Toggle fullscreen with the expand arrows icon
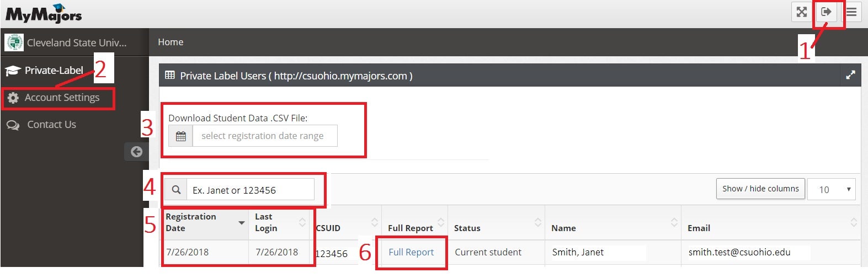This screenshot has width=868, height=278. click(802, 12)
